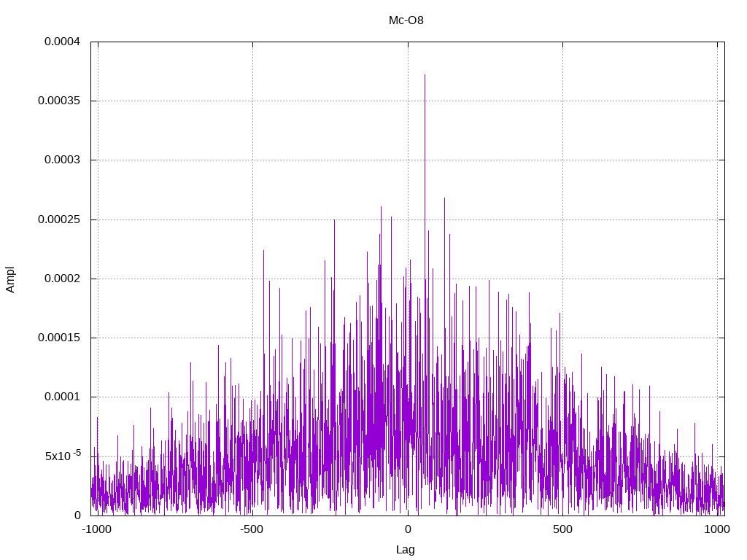Image resolution: width=747 pixels, height=560 pixels.
Task: Click the y-axis value 0.0004
Action: [x=63, y=42]
